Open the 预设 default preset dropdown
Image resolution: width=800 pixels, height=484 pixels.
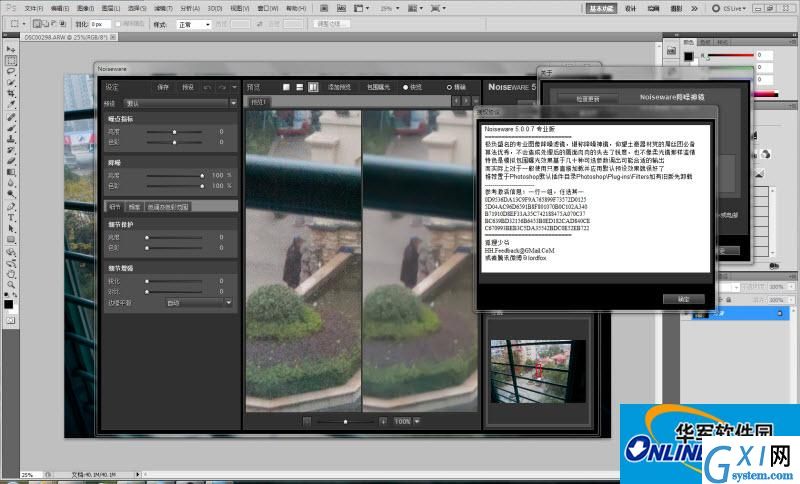click(181, 103)
